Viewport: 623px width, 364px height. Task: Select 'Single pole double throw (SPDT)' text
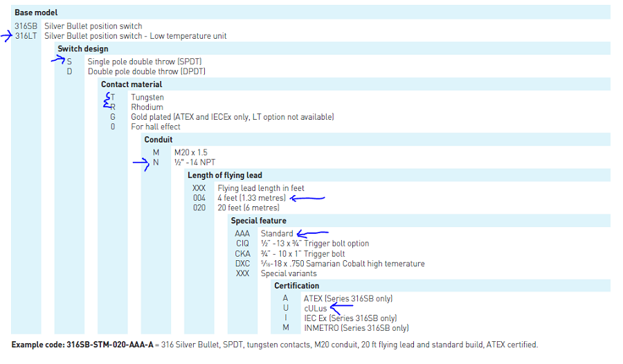pos(145,62)
